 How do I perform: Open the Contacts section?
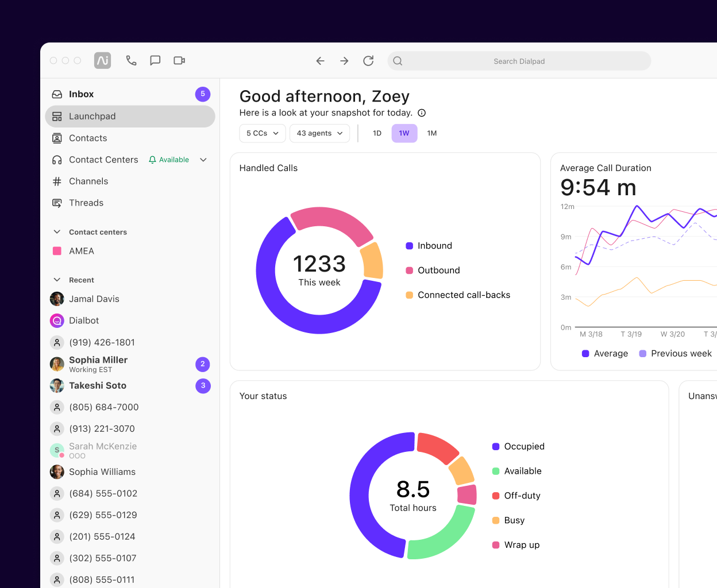point(87,138)
